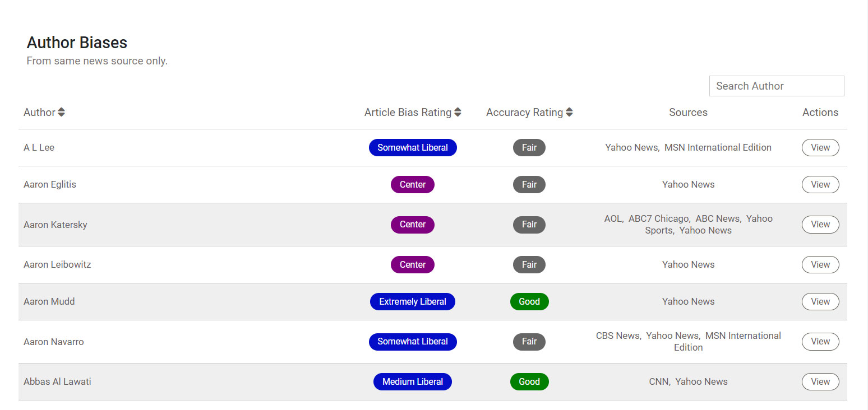Open Aaron Mudd's View button
This screenshot has width=868, height=410.
tap(820, 302)
